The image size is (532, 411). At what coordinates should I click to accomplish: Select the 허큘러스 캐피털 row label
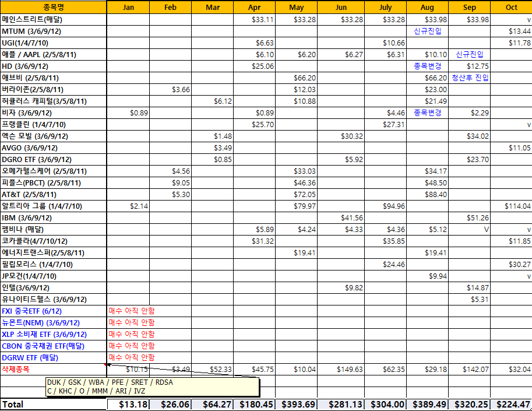[x=54, y=101]
